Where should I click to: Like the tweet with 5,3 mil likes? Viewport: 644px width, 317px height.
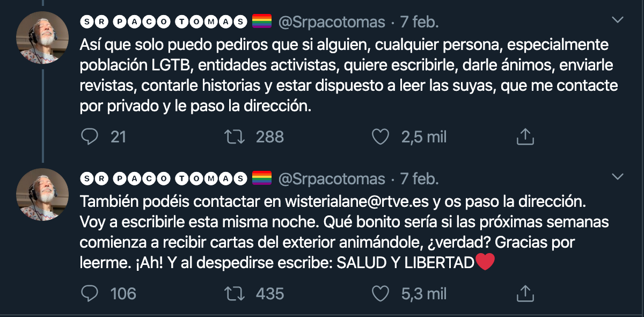coord(380,293)
